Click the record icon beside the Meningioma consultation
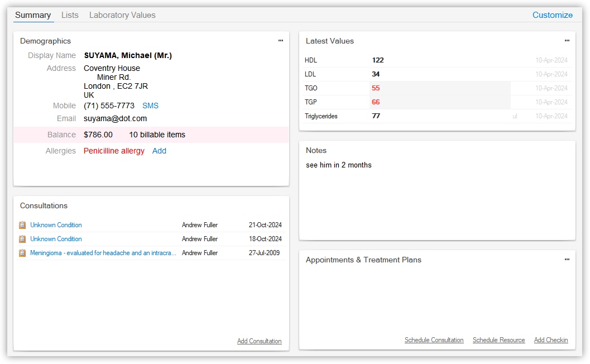The image size is (590, 364). [x=22, y=252]
